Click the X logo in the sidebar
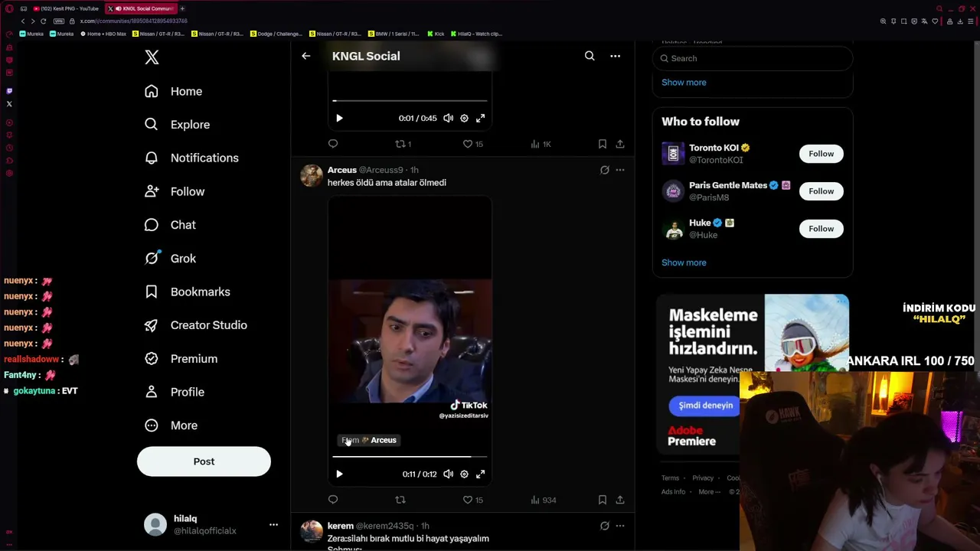 (152, 57)
